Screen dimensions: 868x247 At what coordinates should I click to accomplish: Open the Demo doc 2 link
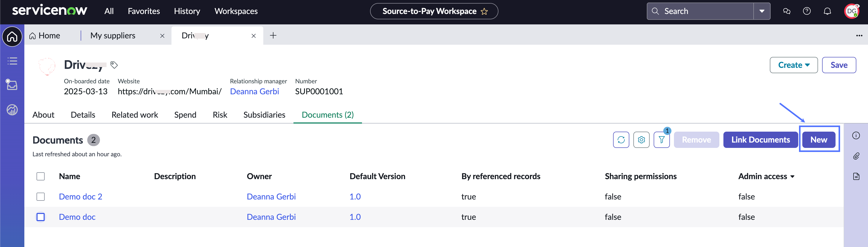[80, 196]
